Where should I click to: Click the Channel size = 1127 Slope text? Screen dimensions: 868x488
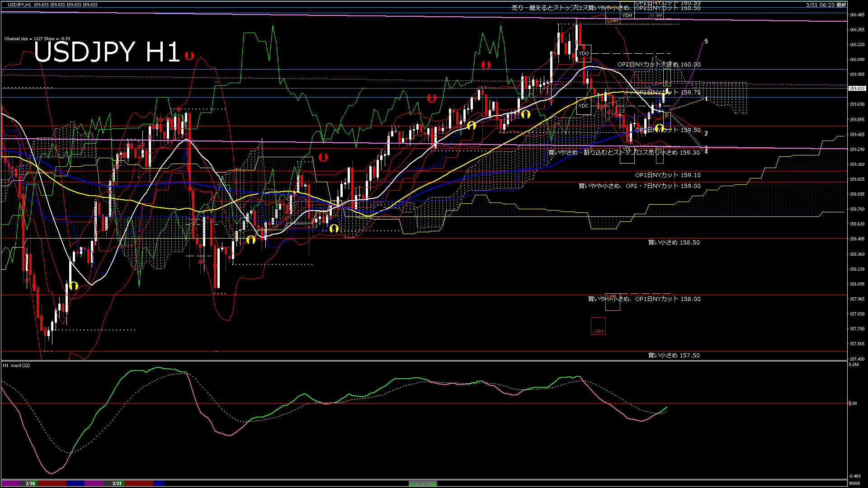pos(36,38)
